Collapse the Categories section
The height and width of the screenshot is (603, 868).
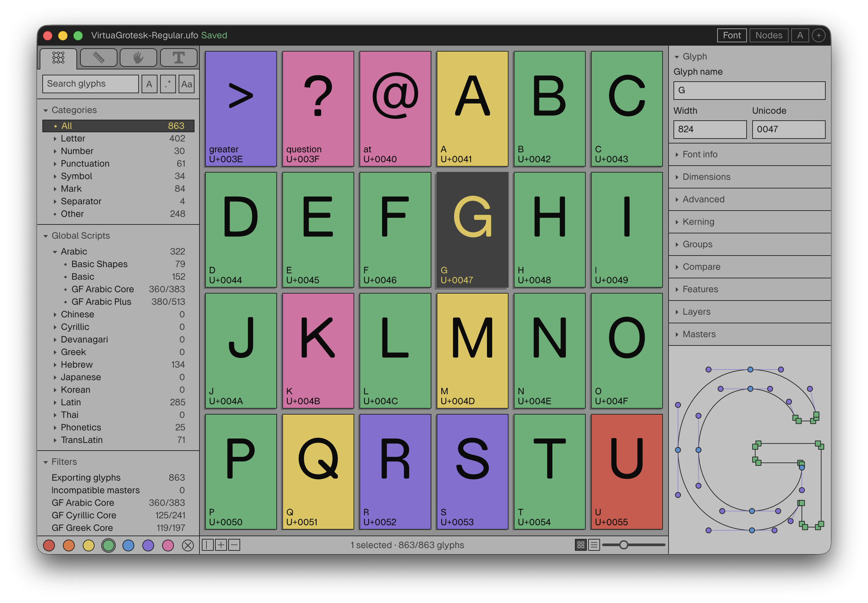tap(46, 110)
